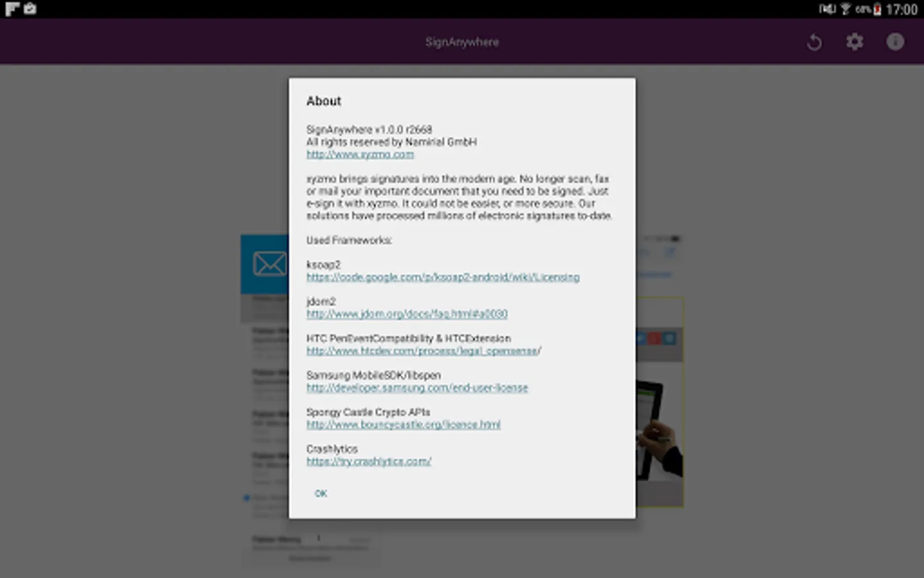Click the refresh icon in the top bar
924x578 pixels.
[x=814, y=42]
